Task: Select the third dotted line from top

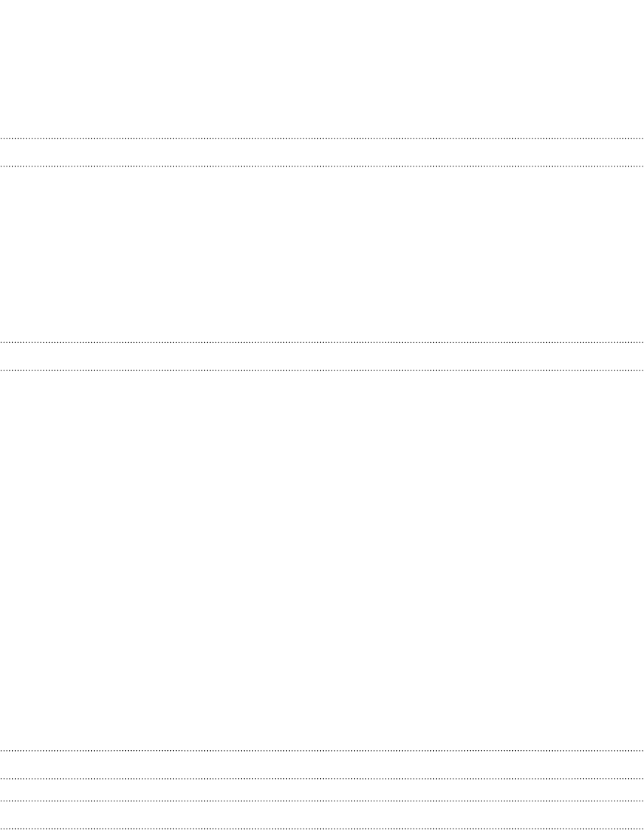Action: pyautogui.click(x=322, y=342)
